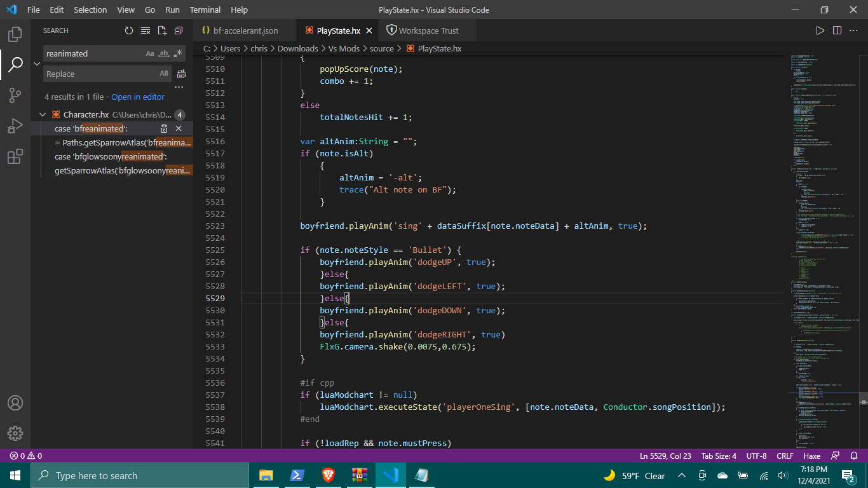Refresh the search results
The width and height of the screenshot is (868, 488).
[129, 30]
